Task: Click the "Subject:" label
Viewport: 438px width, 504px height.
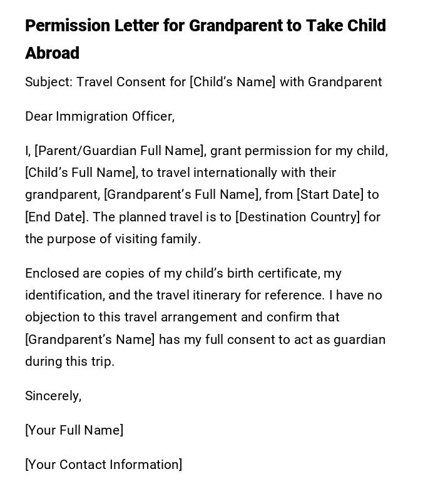Action: (48, 82)
